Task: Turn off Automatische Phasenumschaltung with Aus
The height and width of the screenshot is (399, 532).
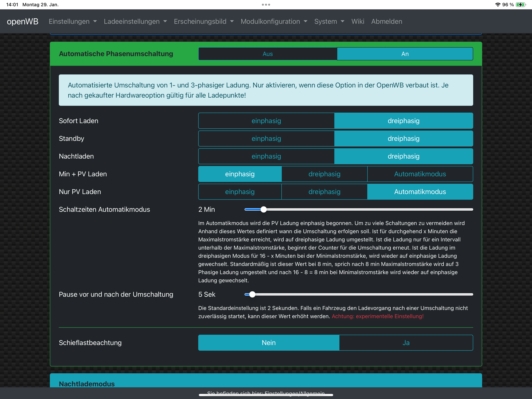Action: [x=267, y=54]
